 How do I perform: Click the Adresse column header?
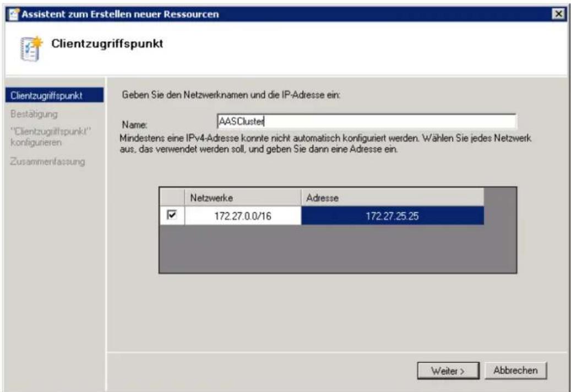393,198
